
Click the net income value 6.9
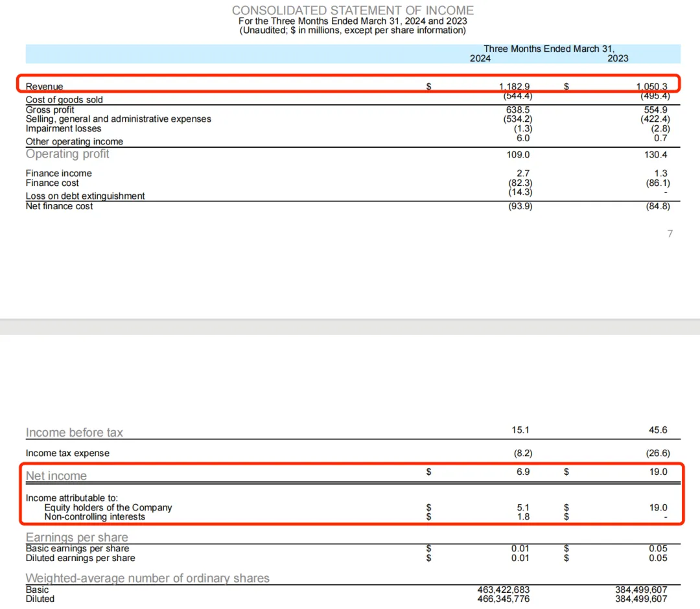[523, 472]
